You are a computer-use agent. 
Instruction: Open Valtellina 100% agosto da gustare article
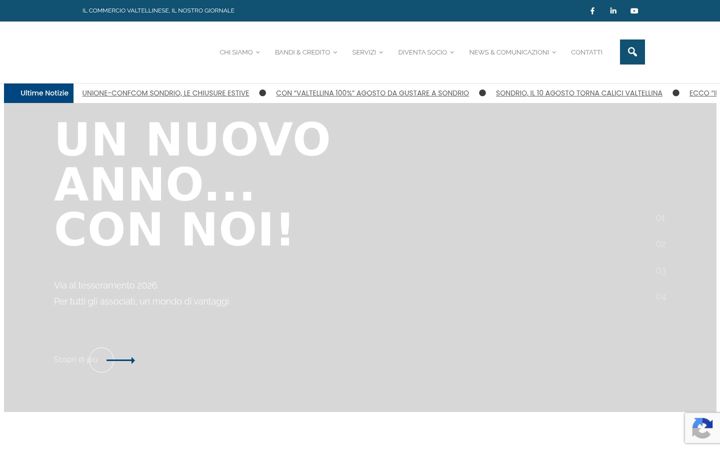coord(372,93)
